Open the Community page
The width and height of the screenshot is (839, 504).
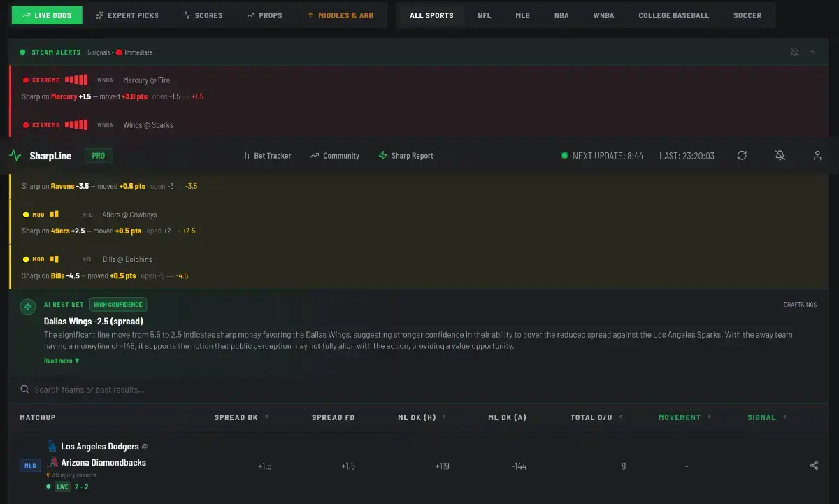[x=334, y=156]
